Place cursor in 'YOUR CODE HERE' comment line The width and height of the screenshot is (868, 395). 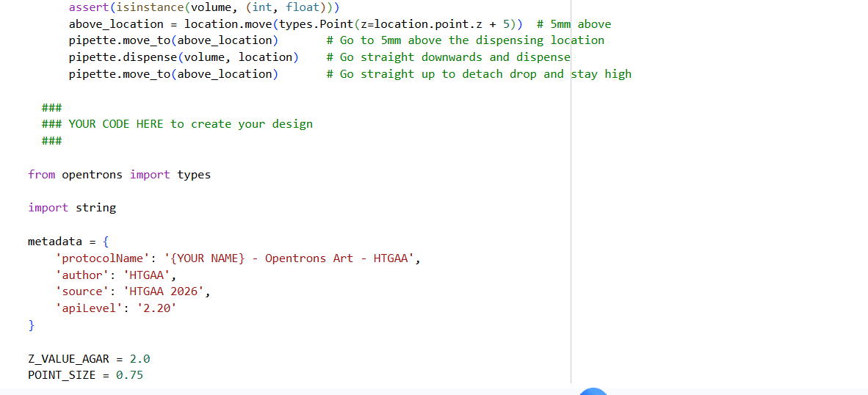click(x=190, y=124)
